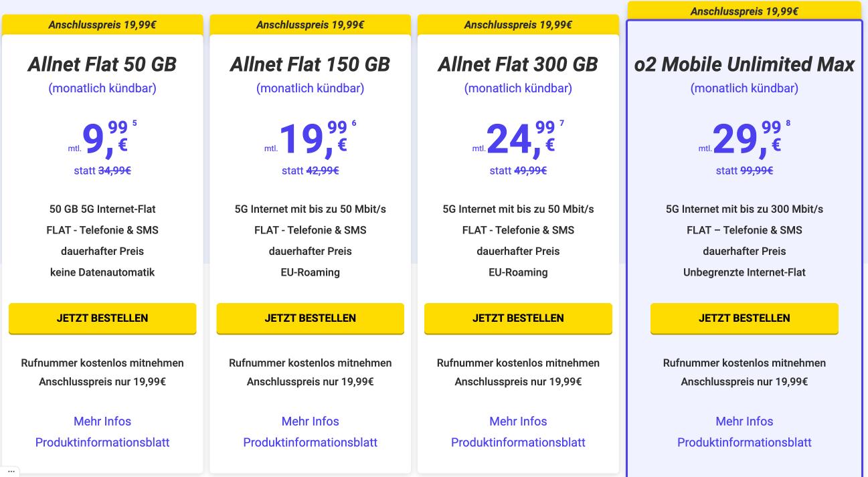Order the Allnet Flat 150 GB plan

311,318
